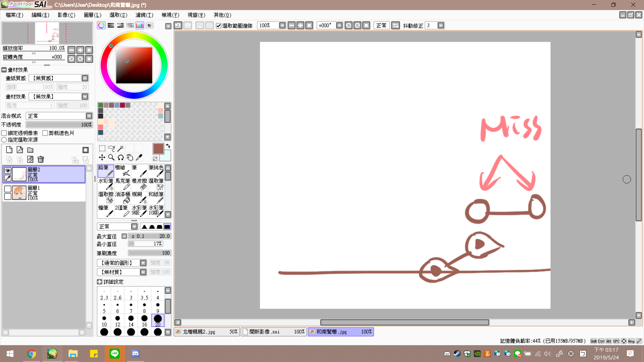This screenshot has height=362, width=644.
Task: Select the 蠟筆 crayon tool
Action: (106, 211)
